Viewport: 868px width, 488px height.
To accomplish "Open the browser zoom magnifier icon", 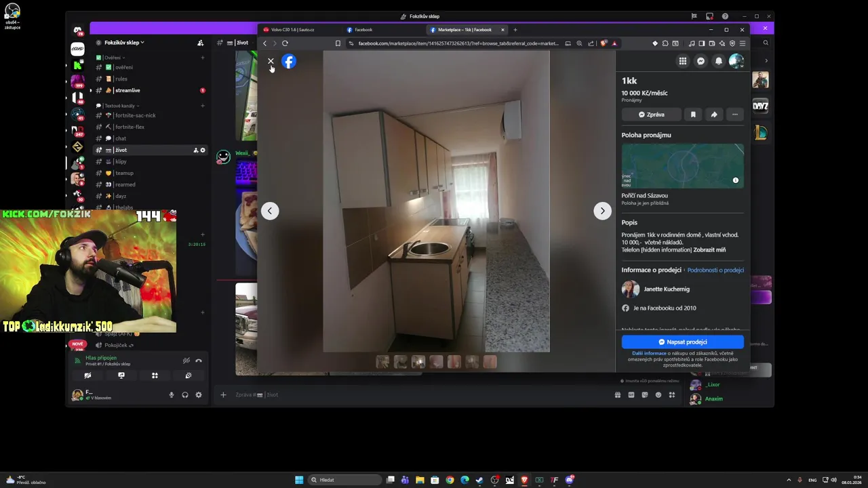I will point(579,43).
